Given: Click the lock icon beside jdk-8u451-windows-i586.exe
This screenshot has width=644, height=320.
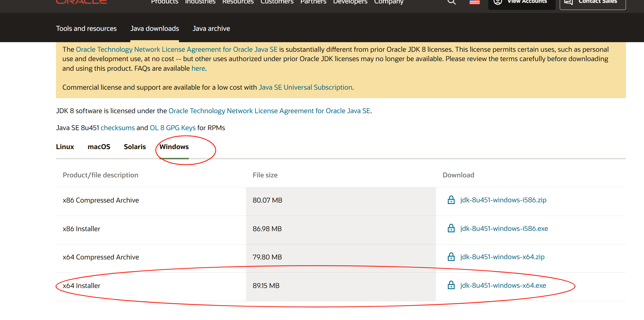Looking at the screenshot, I should click(x=451, y=229).
